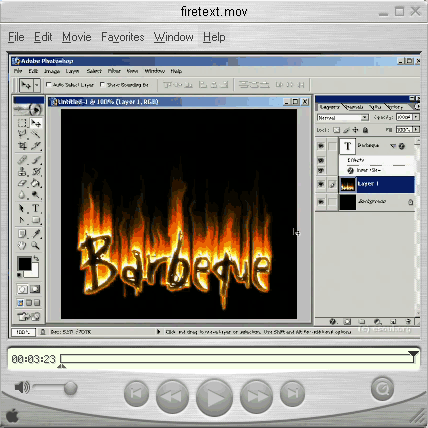Hide the Barbeque text layer
This screenshot has width=428, height=428.
coord(321,146)
